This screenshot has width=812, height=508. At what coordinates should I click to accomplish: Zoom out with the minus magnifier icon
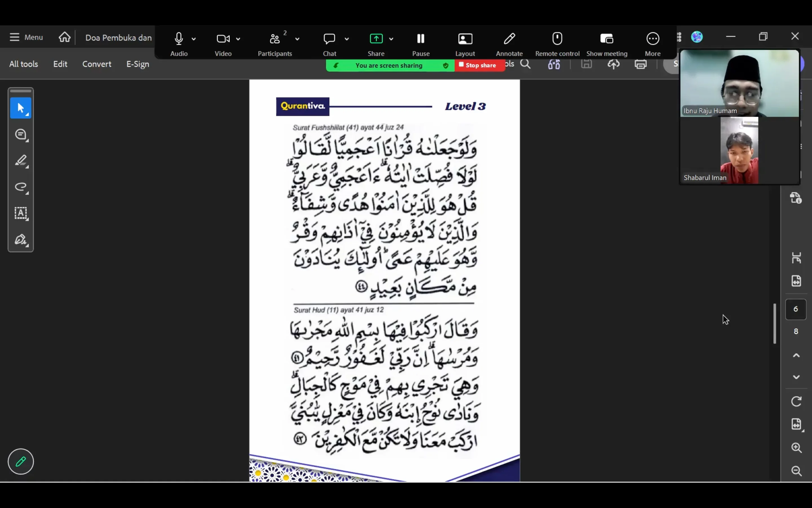click(796, 471)
